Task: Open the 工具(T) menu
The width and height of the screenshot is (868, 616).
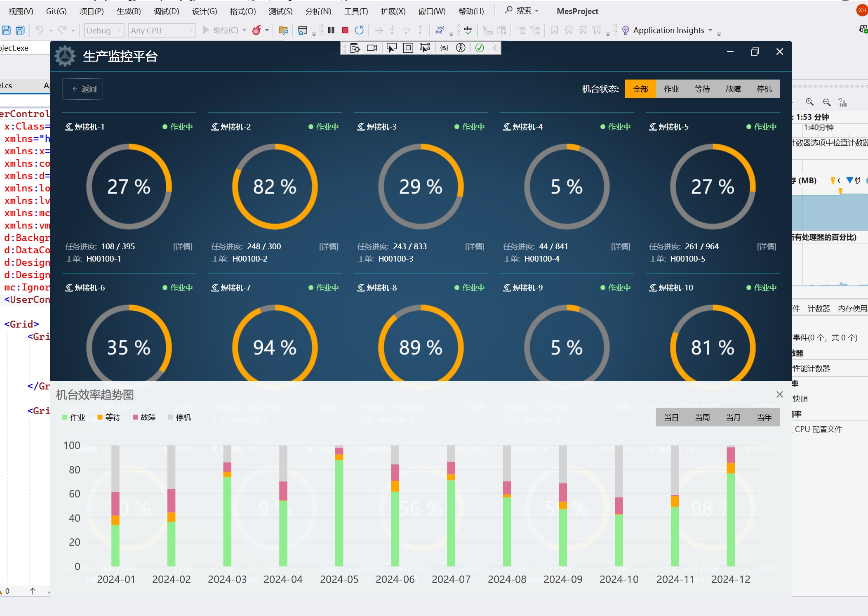Action: coord(356,11)
